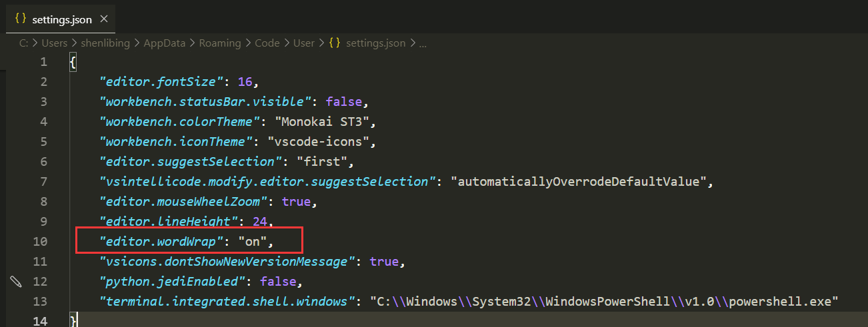
Task: Click the JSON braces icon in the breadcrumb
Action: pyautogui.click(x=335, y=43)
